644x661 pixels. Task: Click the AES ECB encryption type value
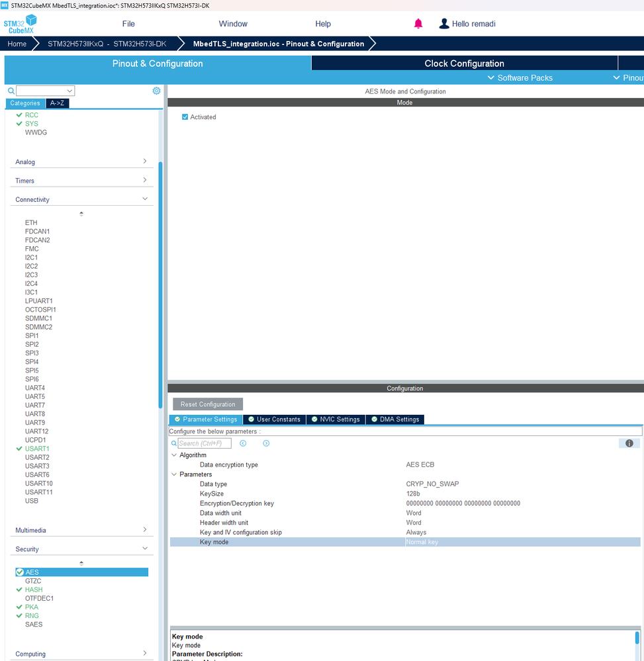click(420, 464)
